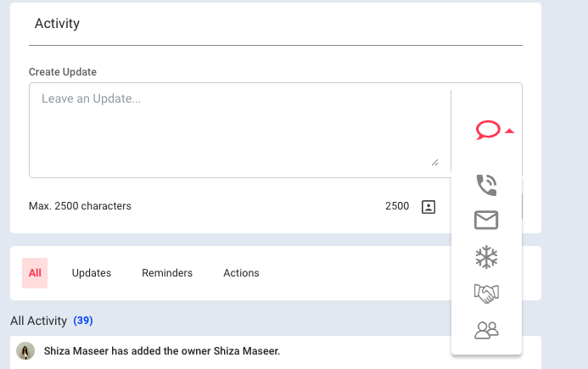Click the Max. 2500 characters note
The image size is (588, 369).
point(80,206)
